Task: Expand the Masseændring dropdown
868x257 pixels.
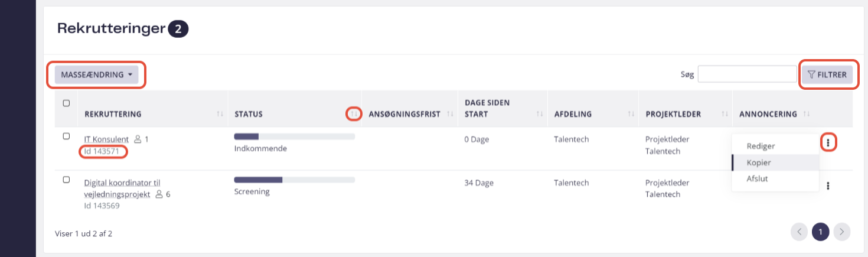Action: pyautogui.click(x=96, y=74)
